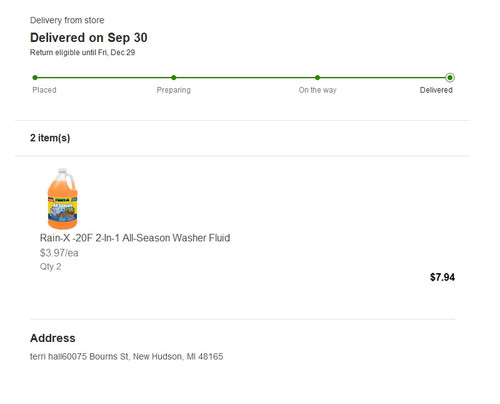Click the $7.94 item total
The width and height of the screenshot is (500, 404).
442,277
